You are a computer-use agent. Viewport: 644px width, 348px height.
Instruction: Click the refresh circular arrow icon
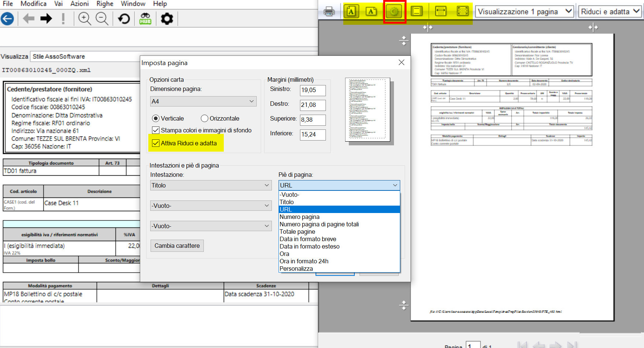point(124,18)
